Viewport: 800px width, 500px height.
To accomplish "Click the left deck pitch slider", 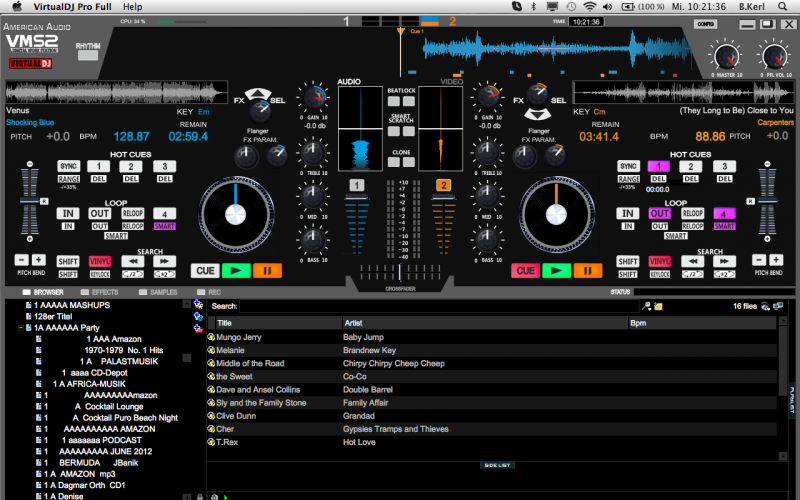I will point(30,202).
